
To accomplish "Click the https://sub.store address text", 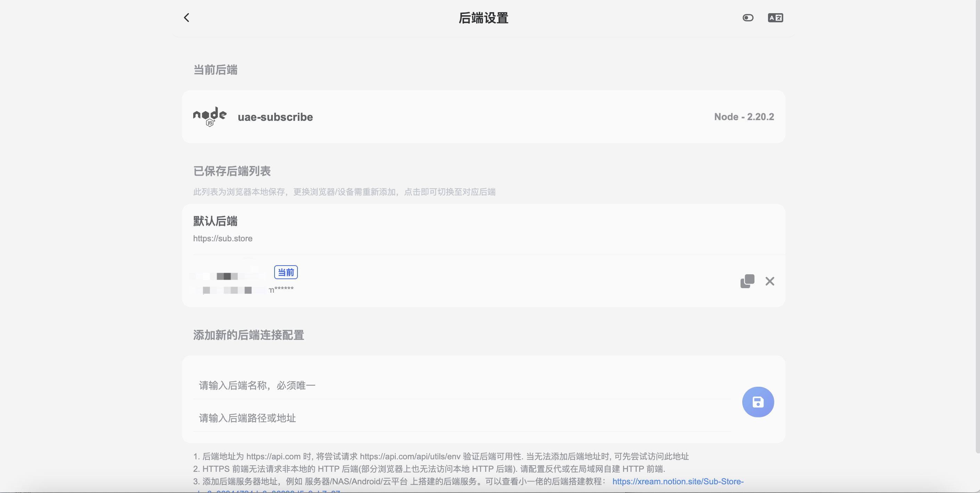I will pyautogui.click(x=222, y=239).
